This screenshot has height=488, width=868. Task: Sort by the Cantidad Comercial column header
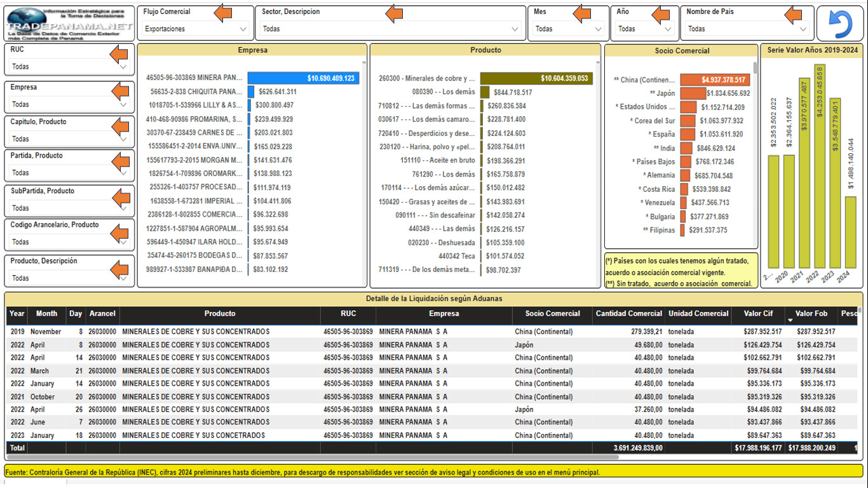tap(628, 314)
